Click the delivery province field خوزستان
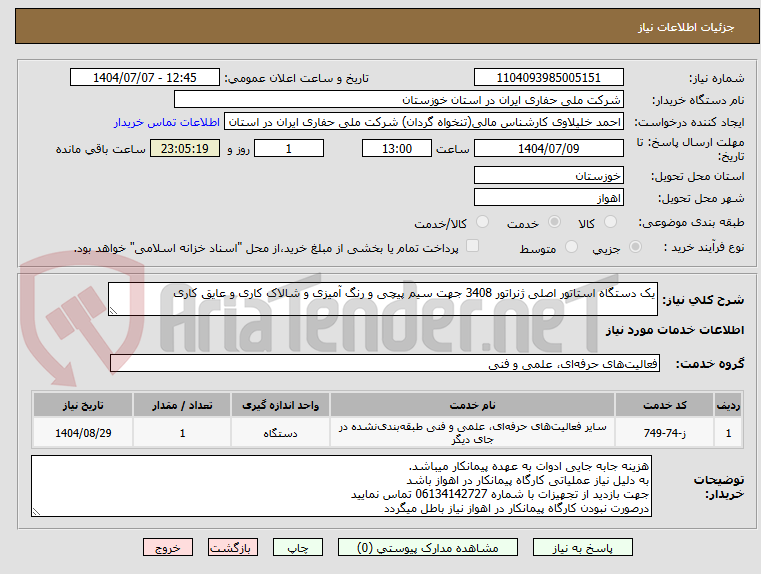The image size is (761, 574). click(548, 176)
